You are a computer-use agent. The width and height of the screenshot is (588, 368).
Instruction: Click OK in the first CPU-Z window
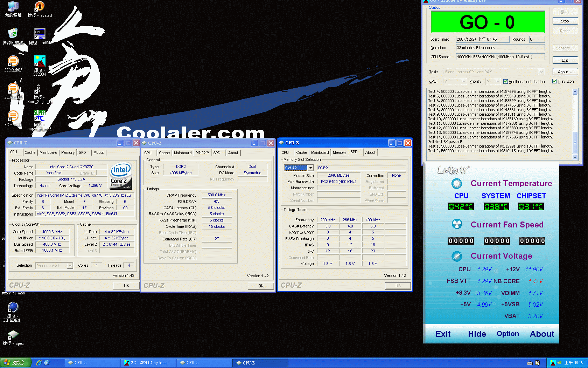point(126,286)
